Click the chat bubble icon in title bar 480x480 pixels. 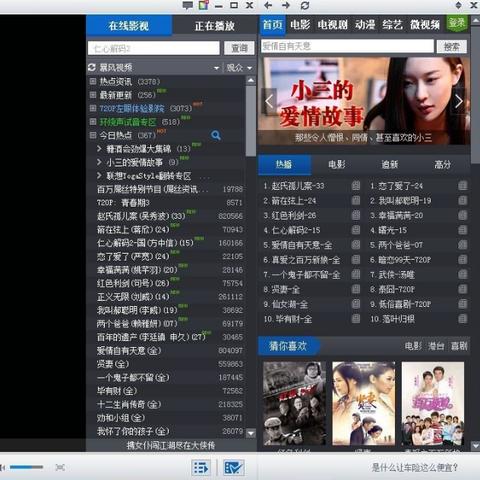188,5
